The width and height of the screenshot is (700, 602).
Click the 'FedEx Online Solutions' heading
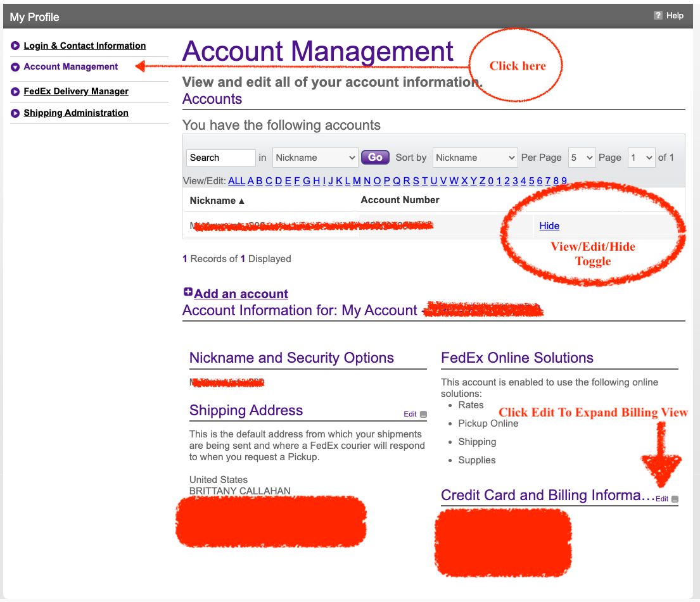click(517, 358)
